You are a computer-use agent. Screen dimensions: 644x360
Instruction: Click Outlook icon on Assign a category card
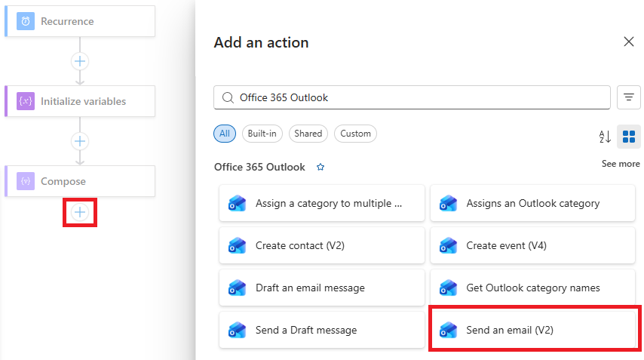238,204
